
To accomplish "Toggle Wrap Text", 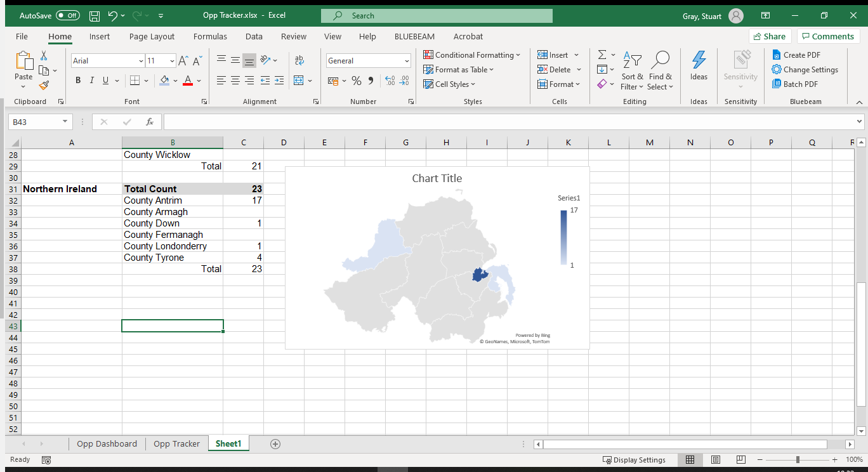I will 299,60.
